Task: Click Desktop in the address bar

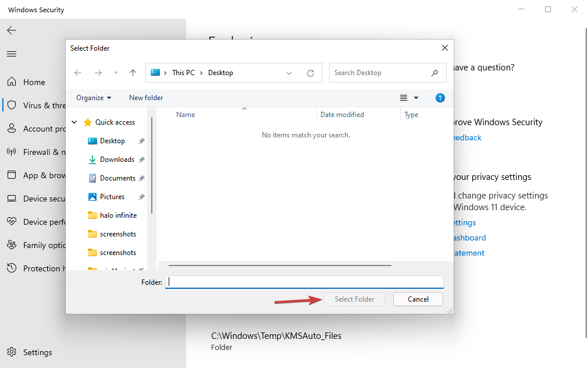Action: click(220, 73)
